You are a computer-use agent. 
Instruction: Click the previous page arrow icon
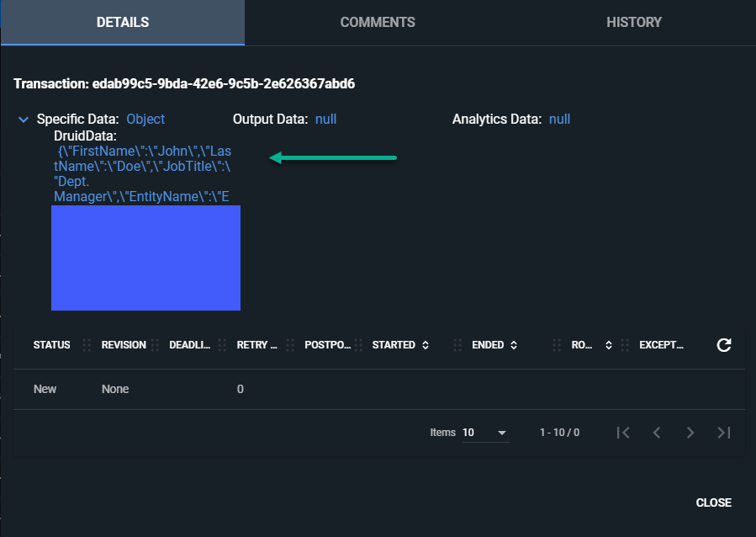click(657, 432)
